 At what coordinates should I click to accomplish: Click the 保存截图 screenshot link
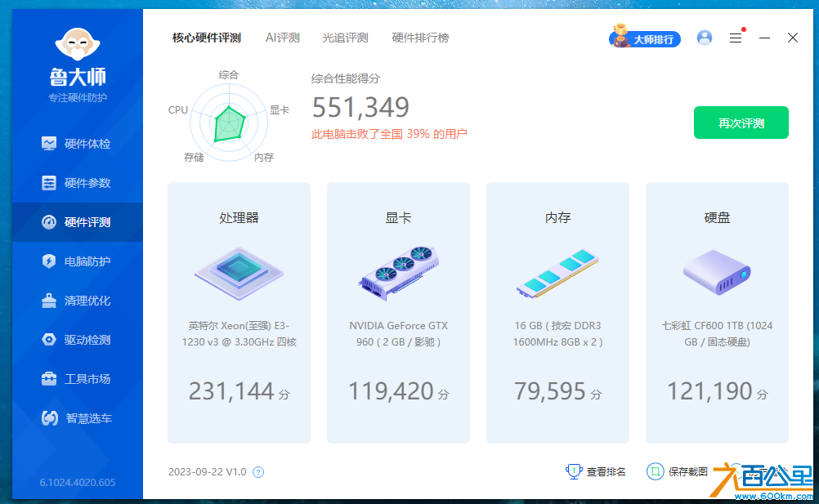(678, 471)
